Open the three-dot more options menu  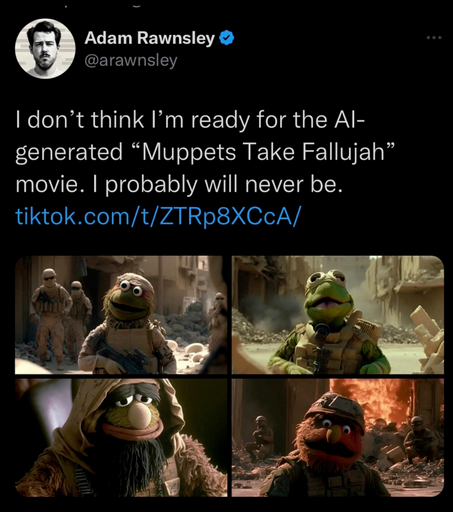pos(434,38)
